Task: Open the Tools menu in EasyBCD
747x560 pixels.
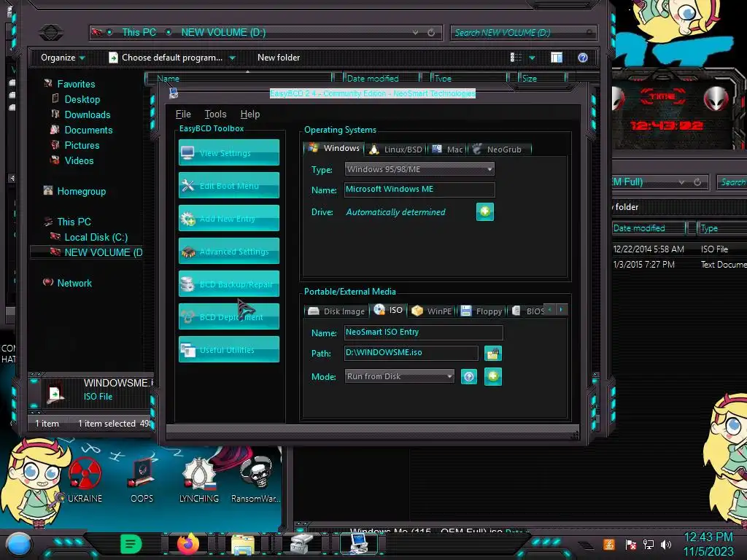Action: click(215, 114)
